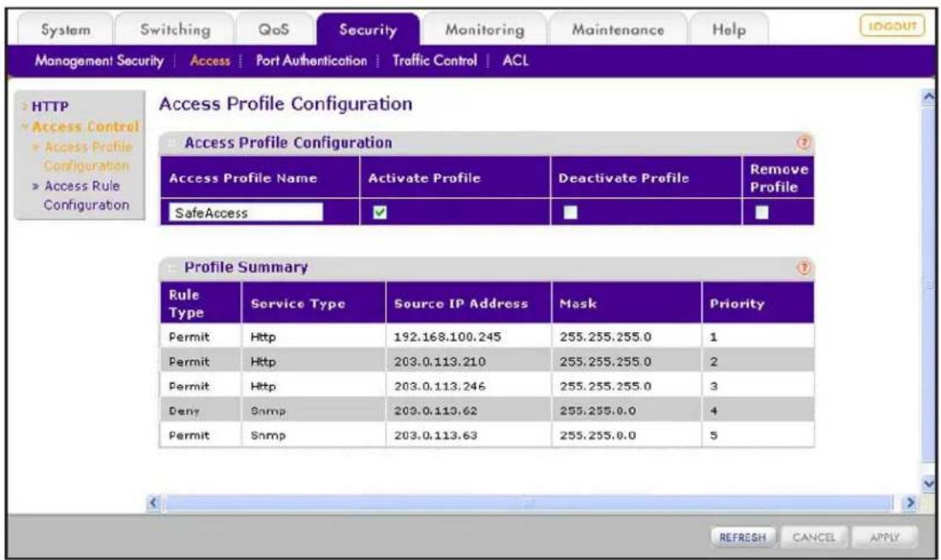Image resolution: width=941 pixels, height=560 pixels.
Task: Click the horizontal scrollbar right arrow
Action: point(910,503)
